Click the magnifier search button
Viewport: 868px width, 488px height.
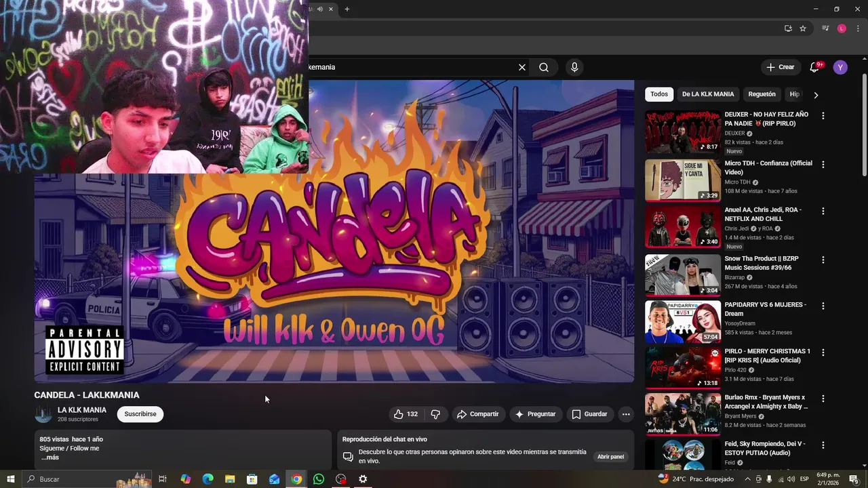point(544,67)
